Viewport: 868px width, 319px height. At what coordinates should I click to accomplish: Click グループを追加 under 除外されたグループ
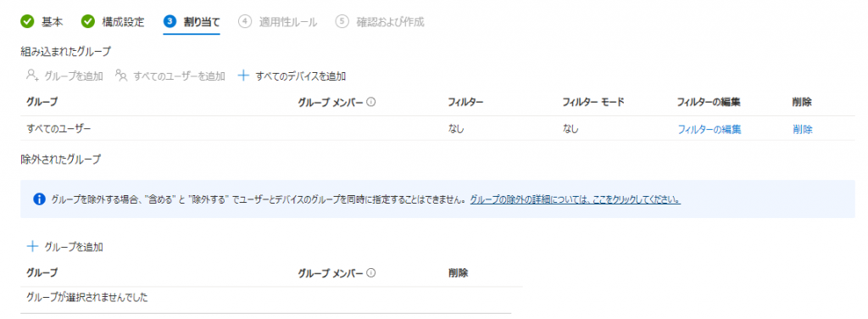(x=64, y=246)
